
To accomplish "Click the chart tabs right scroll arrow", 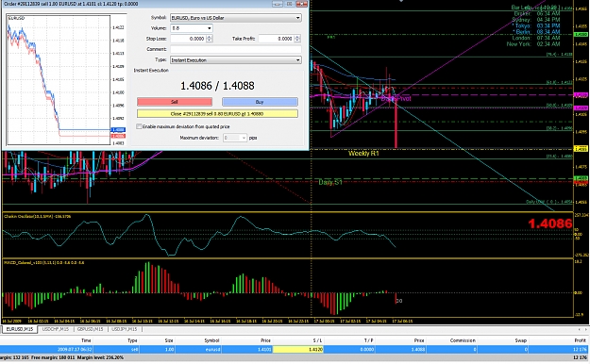I will click(x=585, y=329).
